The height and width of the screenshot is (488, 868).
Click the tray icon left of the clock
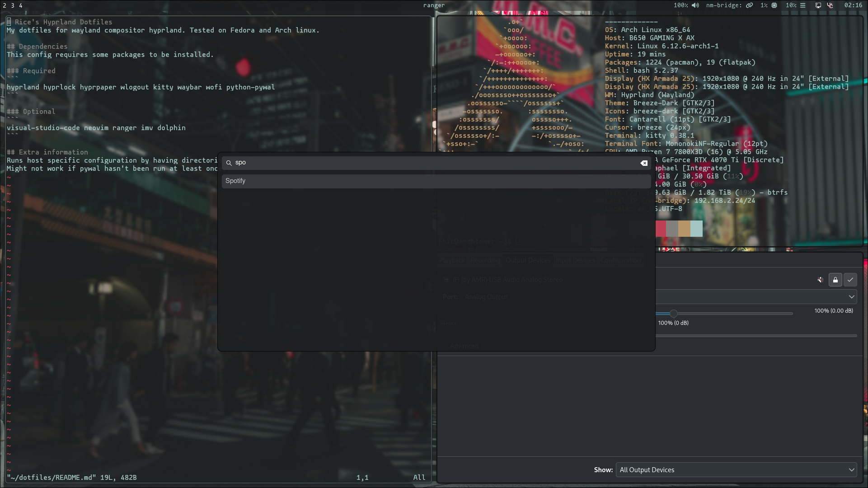point(830,5)
